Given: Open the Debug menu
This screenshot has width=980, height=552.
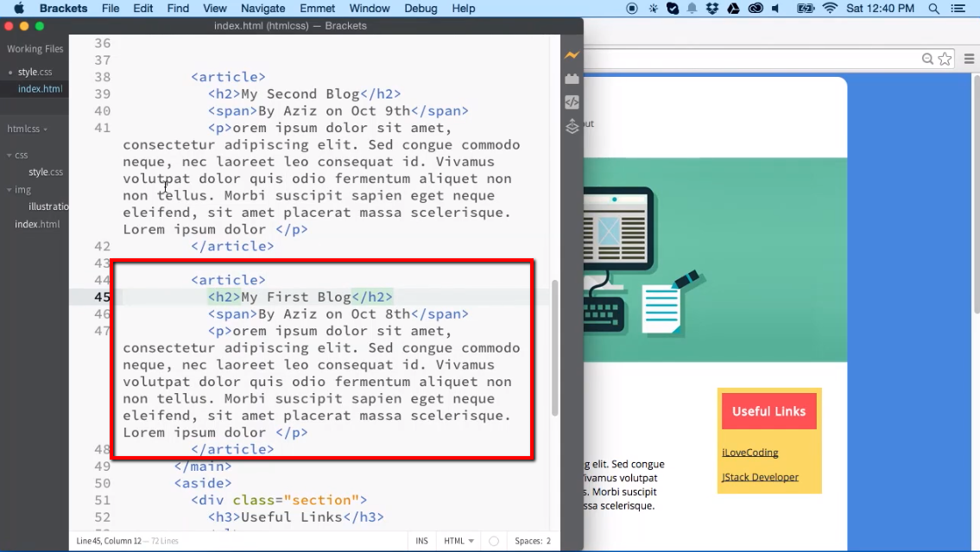Looking at the screenshot, I should coord(420,9).
